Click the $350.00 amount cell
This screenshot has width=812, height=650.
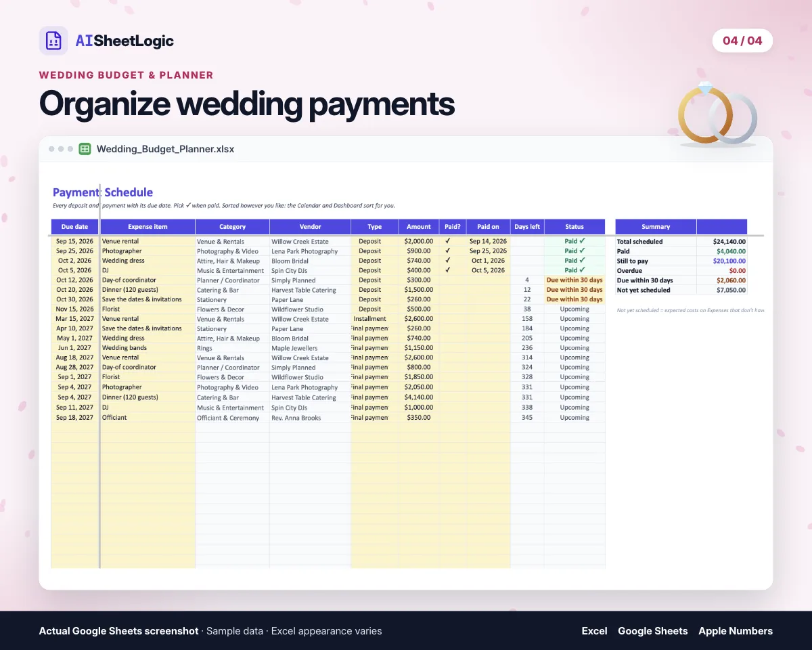[x=419, y=418]
